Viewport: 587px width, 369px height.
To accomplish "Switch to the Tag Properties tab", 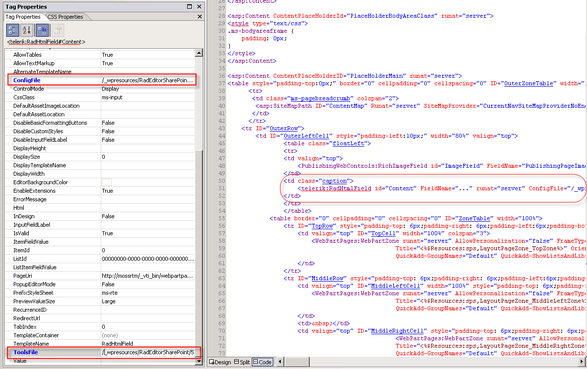I will coord(23,17).
